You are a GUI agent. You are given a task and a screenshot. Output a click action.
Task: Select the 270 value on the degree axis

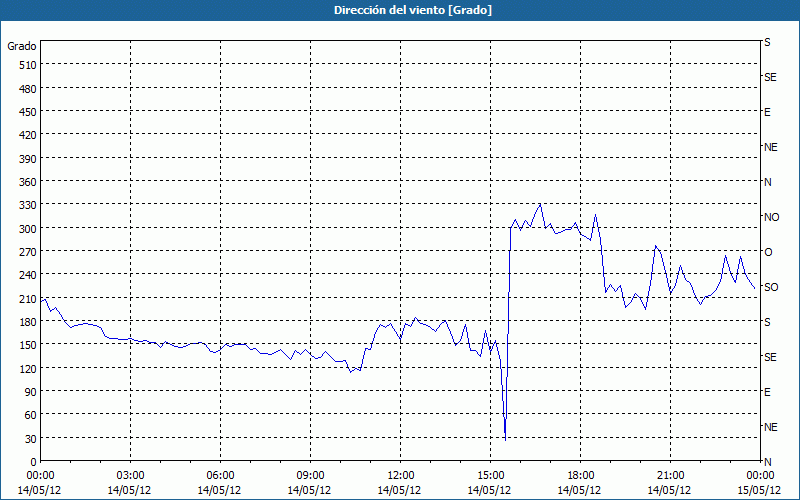point(28,252)
